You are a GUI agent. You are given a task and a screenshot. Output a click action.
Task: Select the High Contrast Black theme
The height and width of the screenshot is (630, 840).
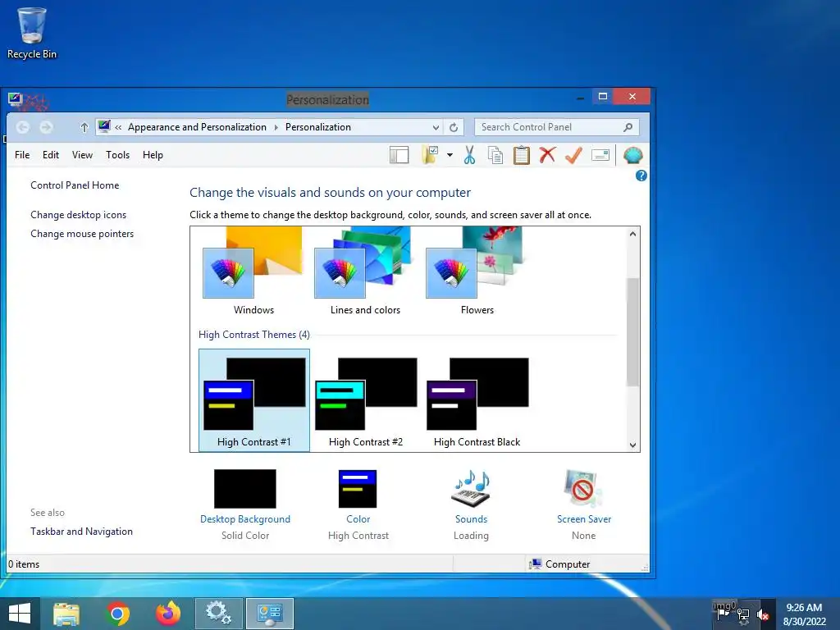click(x=477, y=400)
